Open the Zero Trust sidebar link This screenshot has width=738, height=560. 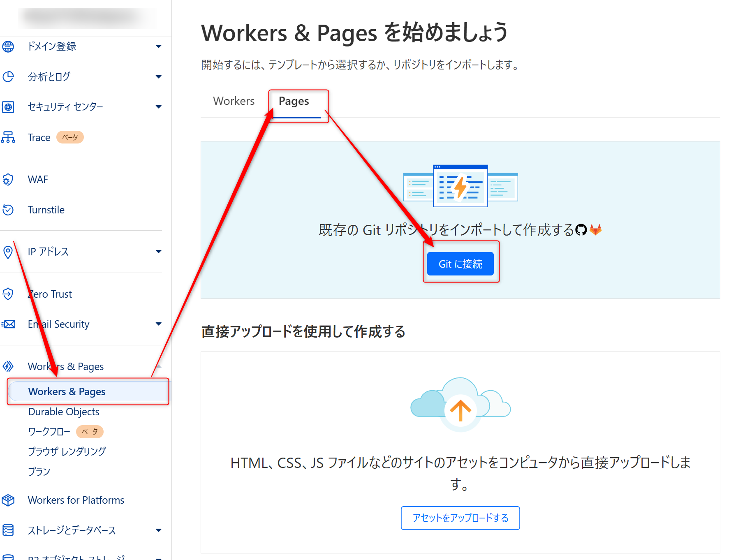[50, 294]
